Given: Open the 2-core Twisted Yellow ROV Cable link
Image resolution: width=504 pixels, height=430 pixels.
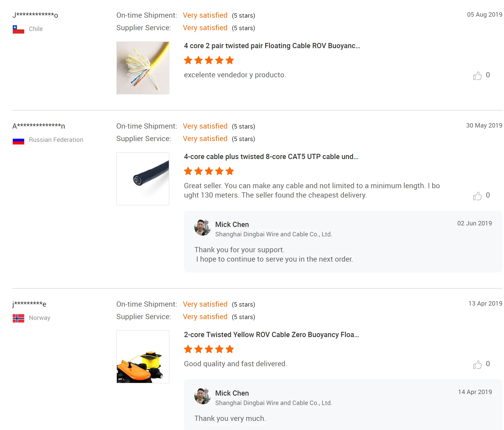Looking at the screenshot, I should [271, 335].
